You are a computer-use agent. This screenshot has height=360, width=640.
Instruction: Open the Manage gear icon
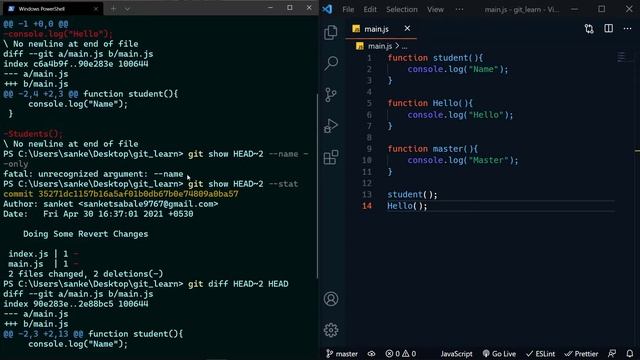pos(331,330)
